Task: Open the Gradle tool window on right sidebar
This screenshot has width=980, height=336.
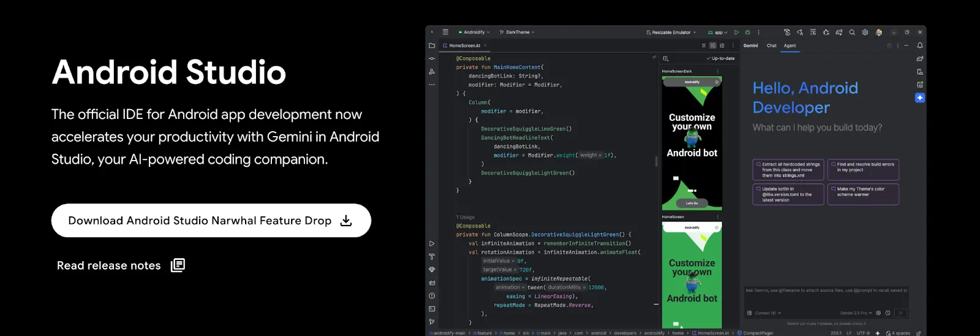Action: click(x=920, y=59)
